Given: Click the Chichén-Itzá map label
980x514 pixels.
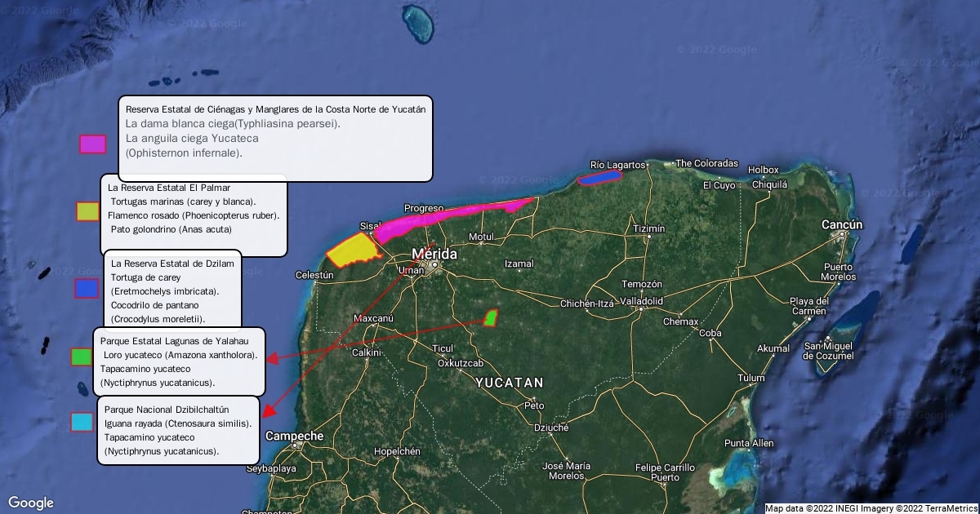Looking at the screenshot, I should click(x=586, y=304).
